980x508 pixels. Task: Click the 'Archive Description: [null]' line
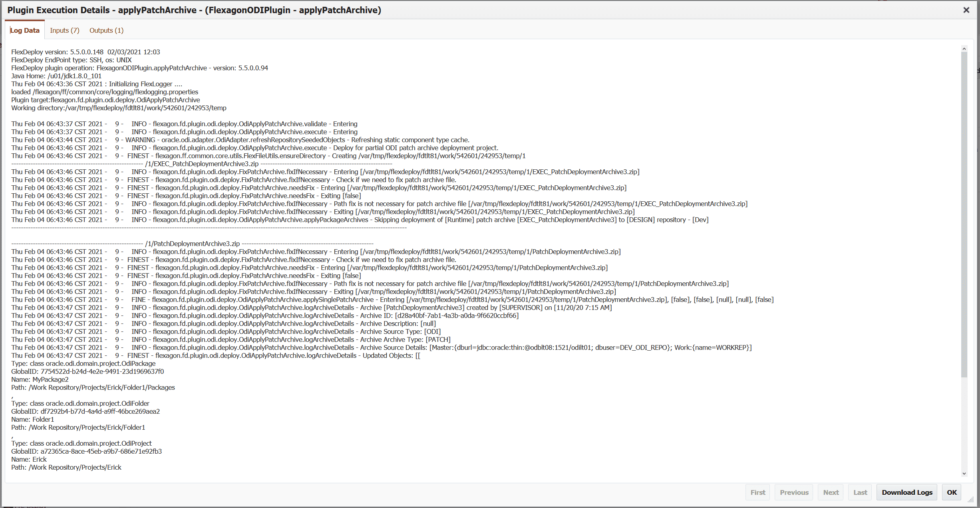click(x=223, y=323)
